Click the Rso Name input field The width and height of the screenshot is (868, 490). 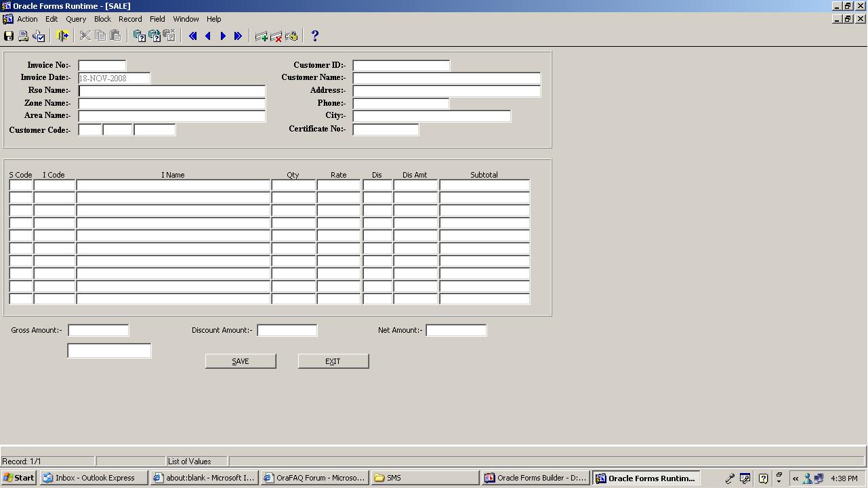(171, 91)
